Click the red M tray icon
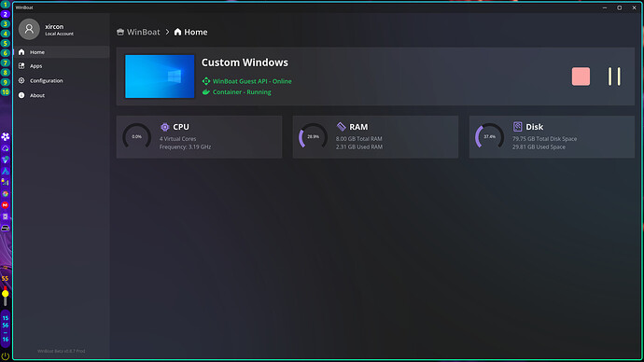Viewport: 644px width, 362px height. pos(6,205)
